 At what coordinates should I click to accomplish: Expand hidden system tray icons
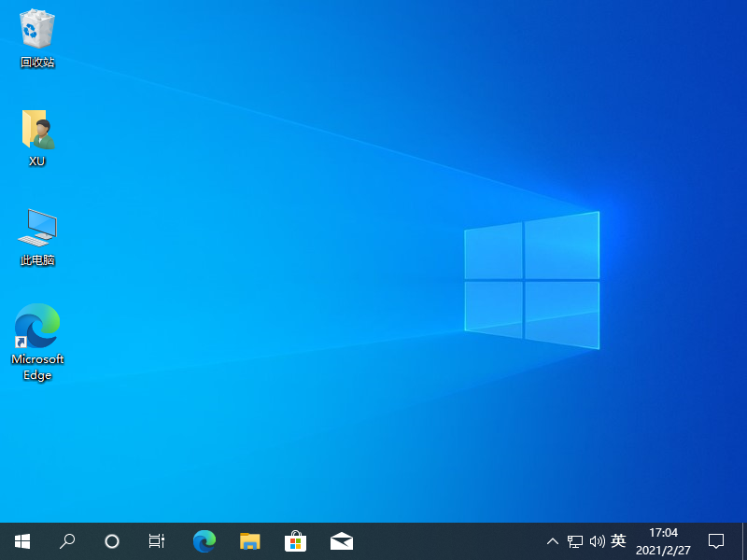[553, 540]
